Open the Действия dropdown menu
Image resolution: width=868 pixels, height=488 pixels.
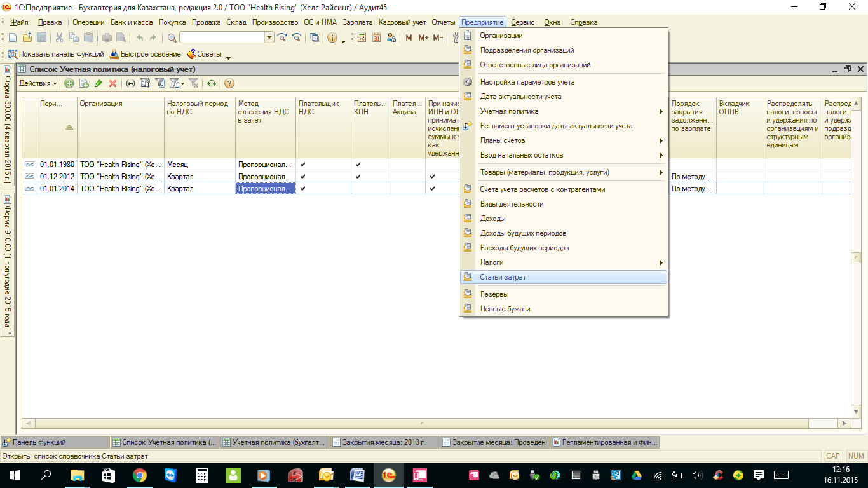(x=37, y=83)
